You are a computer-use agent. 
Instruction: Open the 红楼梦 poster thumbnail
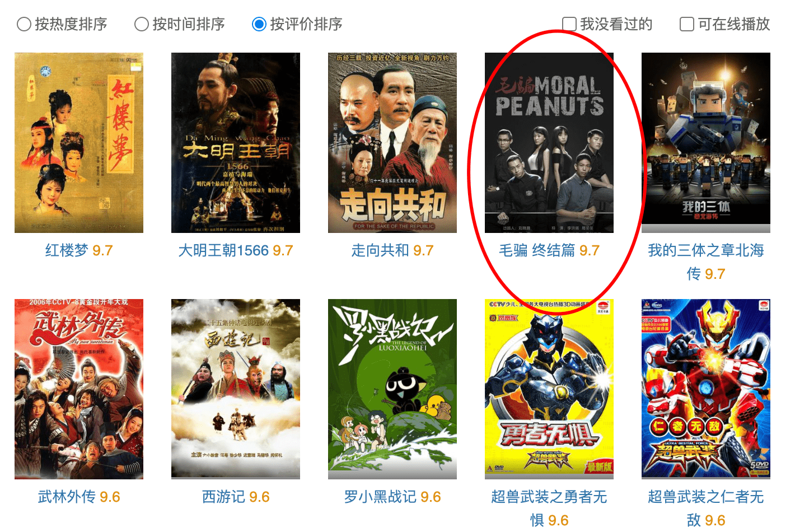(x=79, y=143)
